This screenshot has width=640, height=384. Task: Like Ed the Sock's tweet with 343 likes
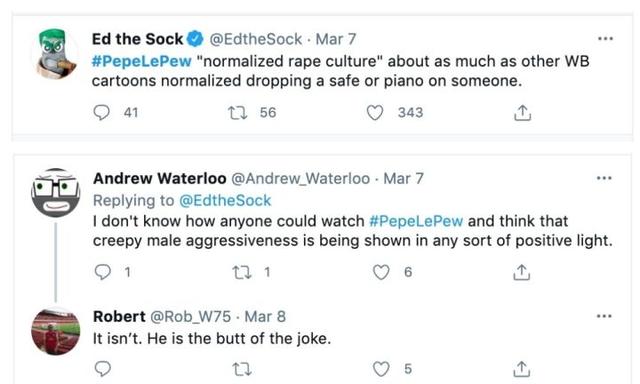[x=375, y=113]
